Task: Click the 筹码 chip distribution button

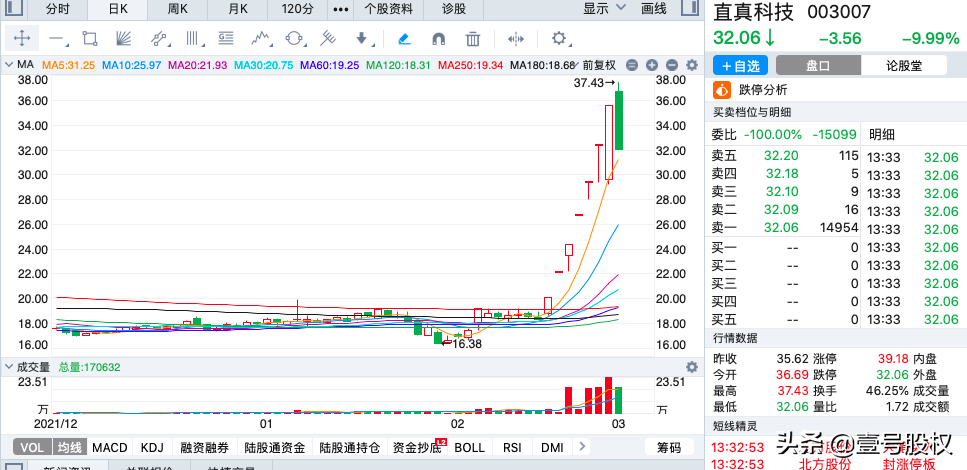Action: click(668, 447)
